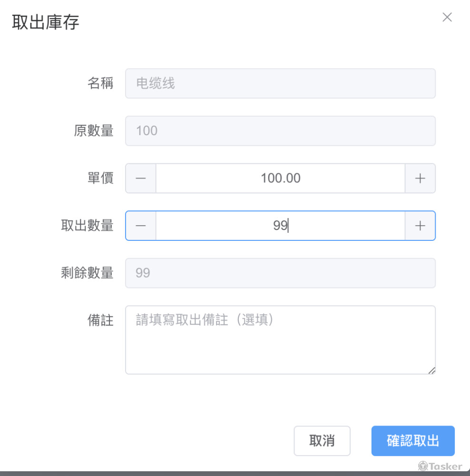The width and height of the screenshot is (470, 476).
Task: Increase 取出數量 with the plus icon
Action: [x=420, y=226]
